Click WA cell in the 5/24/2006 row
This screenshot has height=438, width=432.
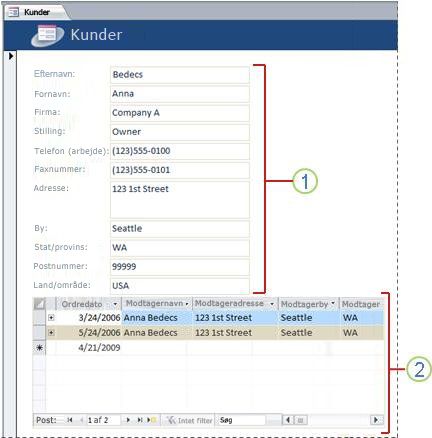click(x=362, y=333)
